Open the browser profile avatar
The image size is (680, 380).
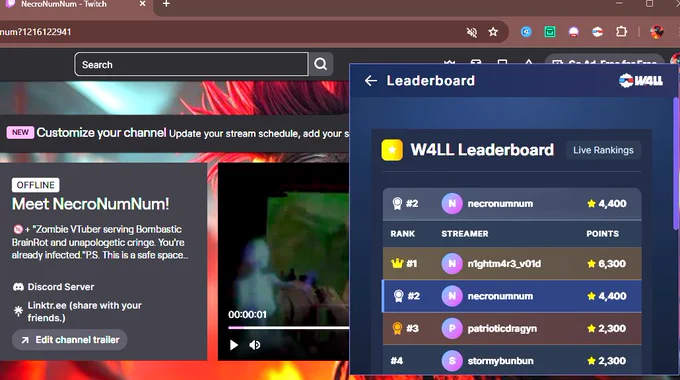tap(657, 32)
